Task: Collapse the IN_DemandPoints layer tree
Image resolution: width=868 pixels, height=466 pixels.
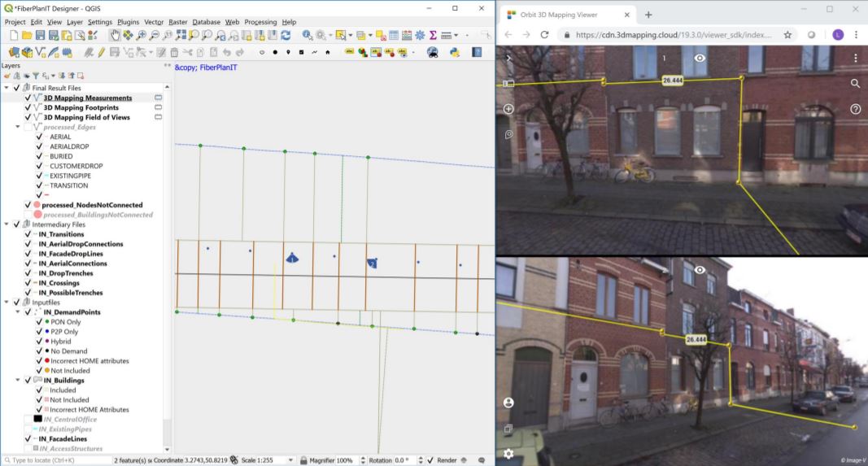Action: pos(18,312)
